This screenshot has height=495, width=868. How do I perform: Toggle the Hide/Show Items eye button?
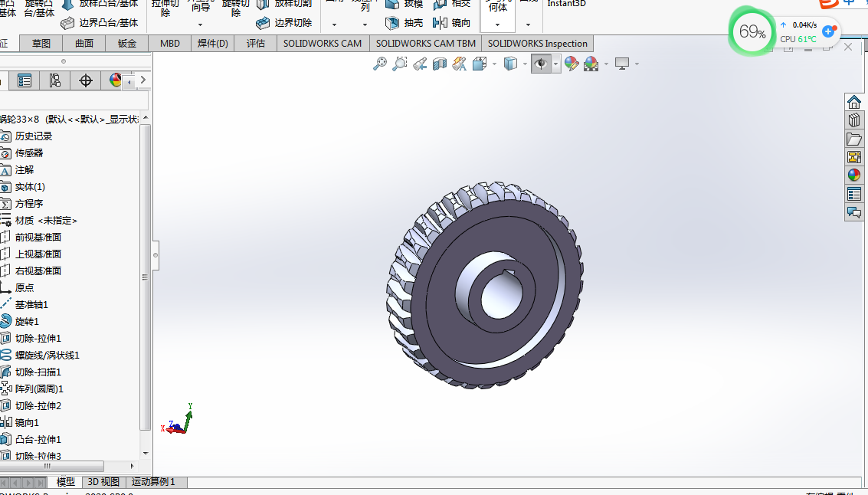(x=541, y=64)
